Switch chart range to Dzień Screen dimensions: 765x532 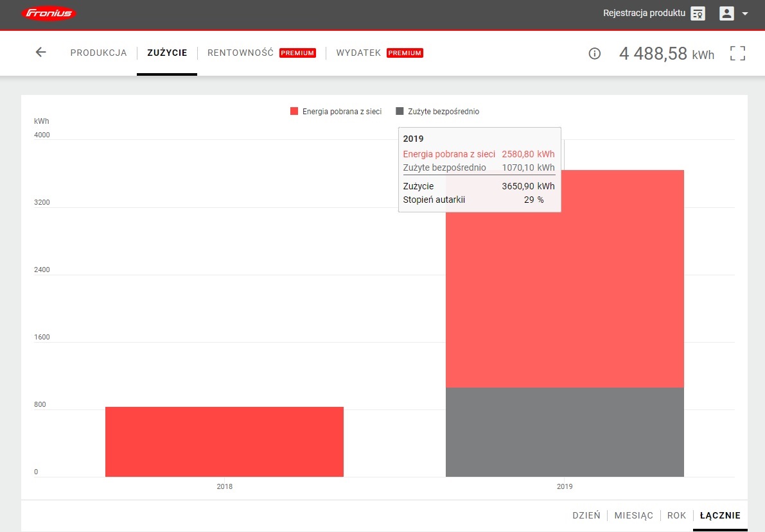pyautogui.click(x=586, y=515)
